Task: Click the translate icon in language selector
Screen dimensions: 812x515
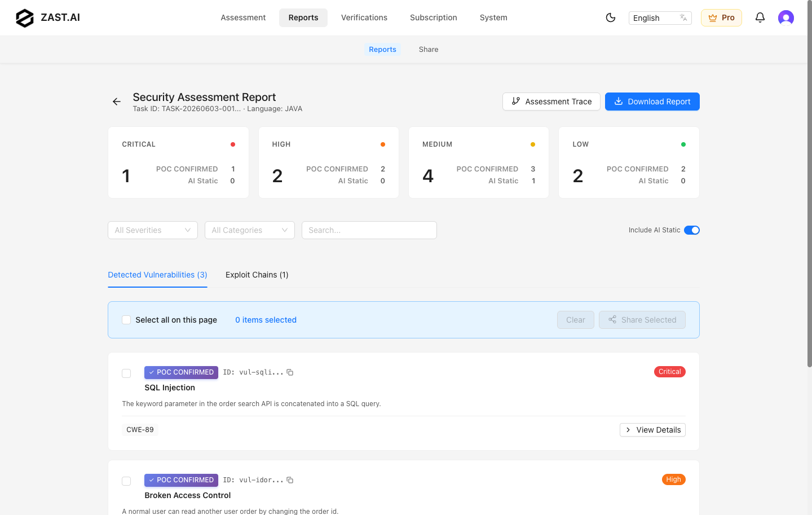Action: click(683, 17)
